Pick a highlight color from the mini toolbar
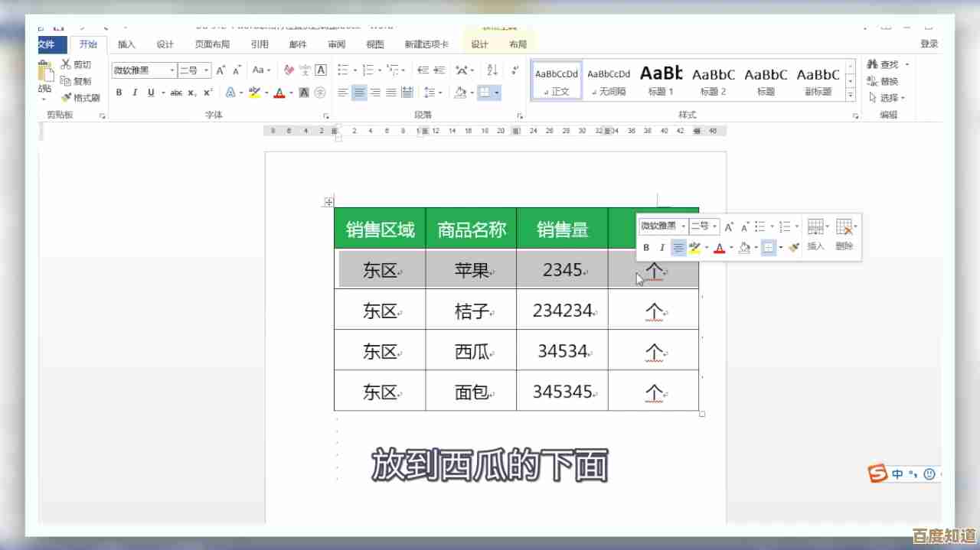Screen dimensions: 980x550 pyautogui.click(x=693, y=248)
